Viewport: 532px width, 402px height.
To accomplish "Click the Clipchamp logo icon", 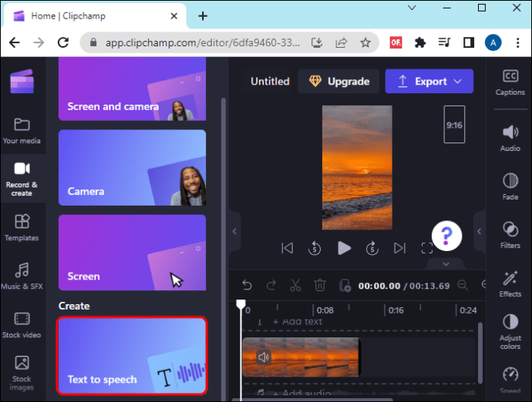I will tap(22, 82).
